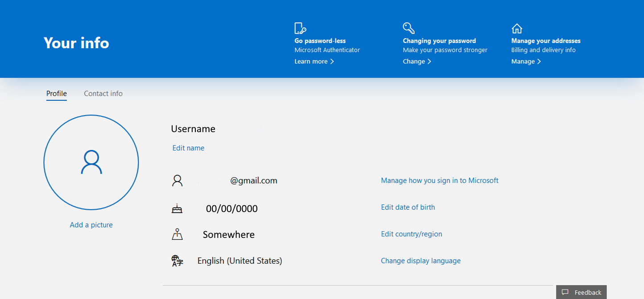Click the house icon for managing addresses
The height and width of the screenshot is (299, 644).
click(516, 29)
